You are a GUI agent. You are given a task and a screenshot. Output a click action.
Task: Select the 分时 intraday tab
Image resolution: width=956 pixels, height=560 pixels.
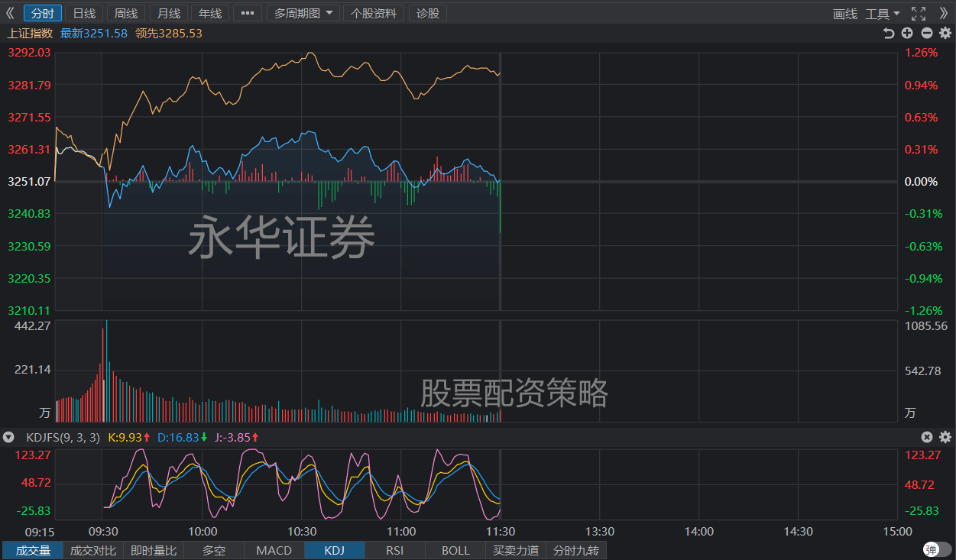43,13
